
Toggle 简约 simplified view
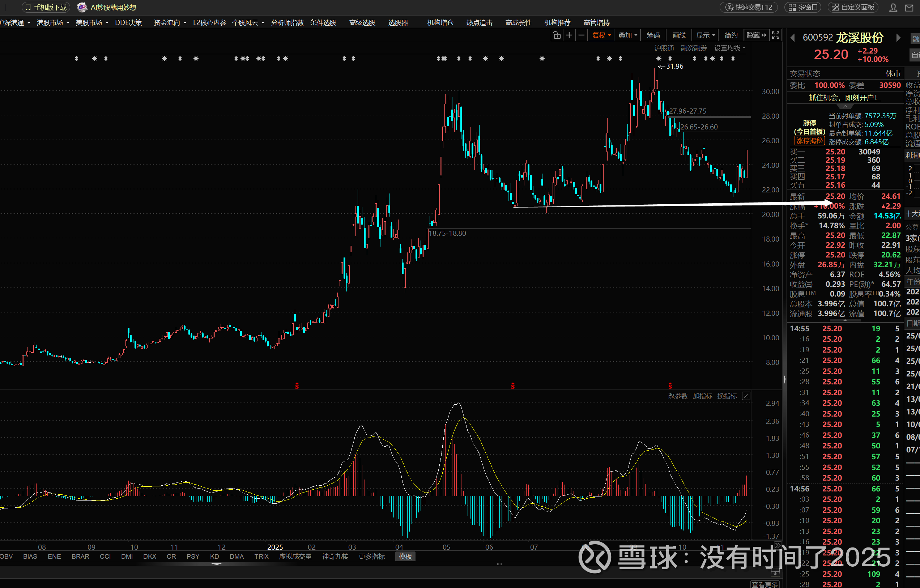click(731, 35)
